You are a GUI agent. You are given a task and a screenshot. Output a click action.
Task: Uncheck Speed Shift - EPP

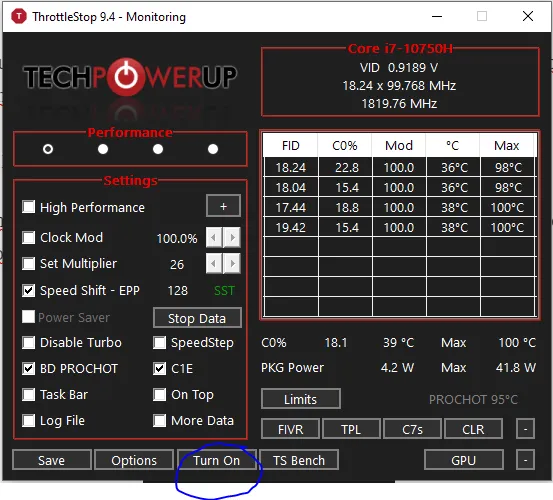[x=29, y=291]
